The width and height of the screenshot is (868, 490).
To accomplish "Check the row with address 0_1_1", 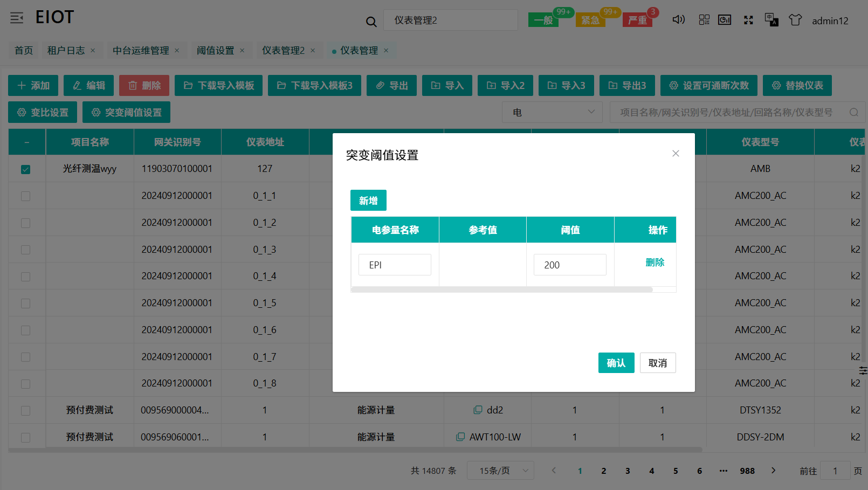I will (x=25, y=196).
